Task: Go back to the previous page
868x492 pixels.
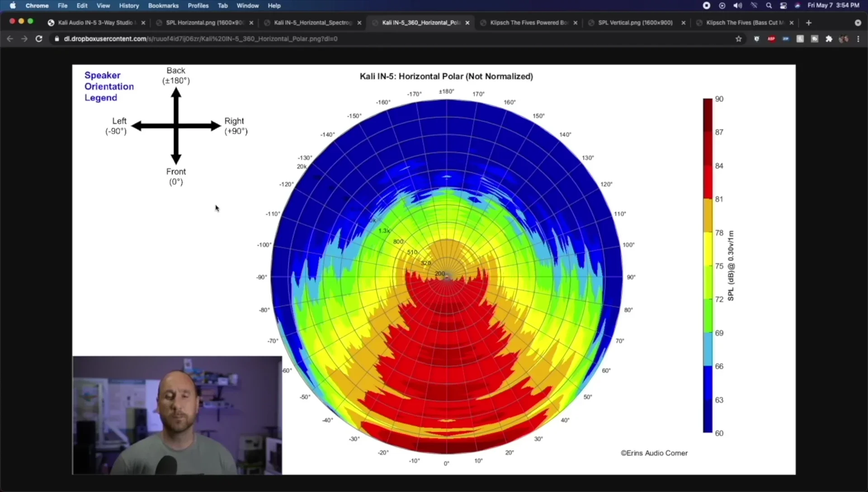Action: (x=10, y=39)
